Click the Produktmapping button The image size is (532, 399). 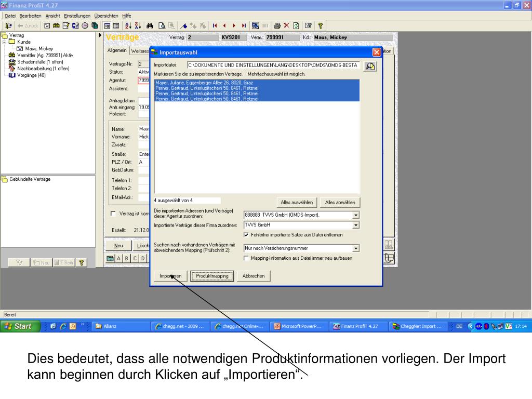point(212,276)
